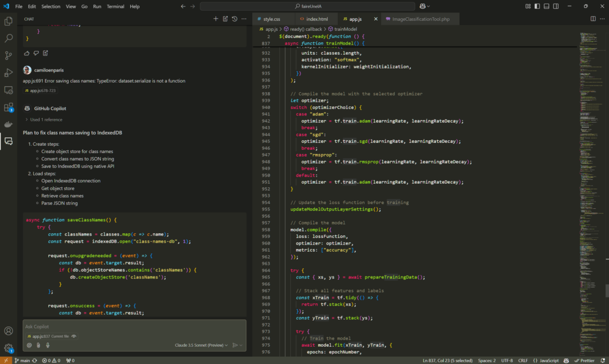
Task: Open the Manage settings gear
Action: [x=8, y=348]
